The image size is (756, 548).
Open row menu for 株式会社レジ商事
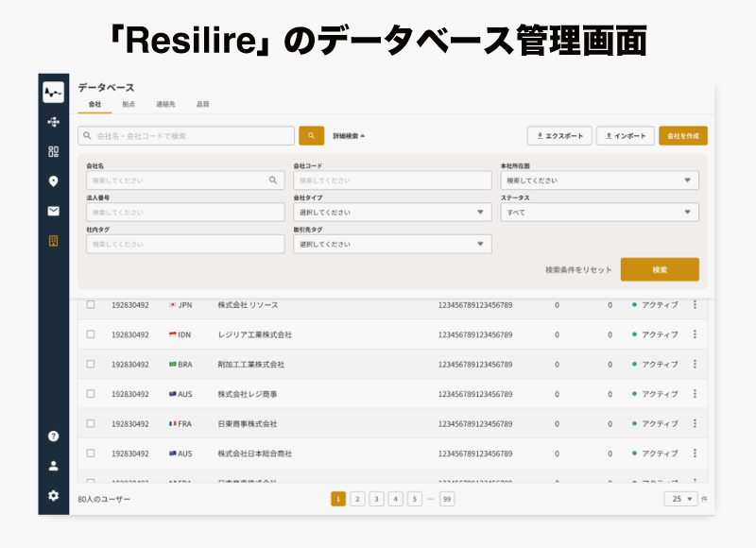pyautogui.click(x=695, y=394)
